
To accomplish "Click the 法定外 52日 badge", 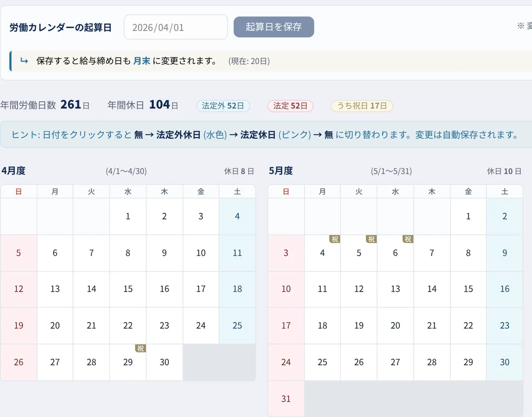I will point(223,106).
